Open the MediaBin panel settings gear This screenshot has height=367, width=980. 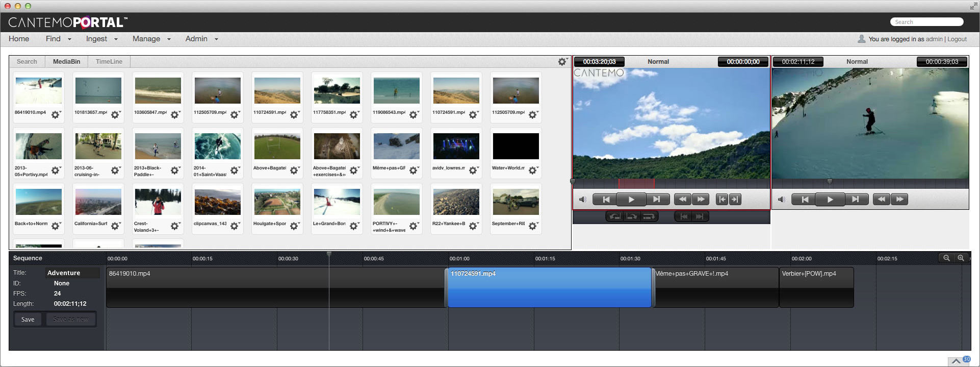coord(562,61)
